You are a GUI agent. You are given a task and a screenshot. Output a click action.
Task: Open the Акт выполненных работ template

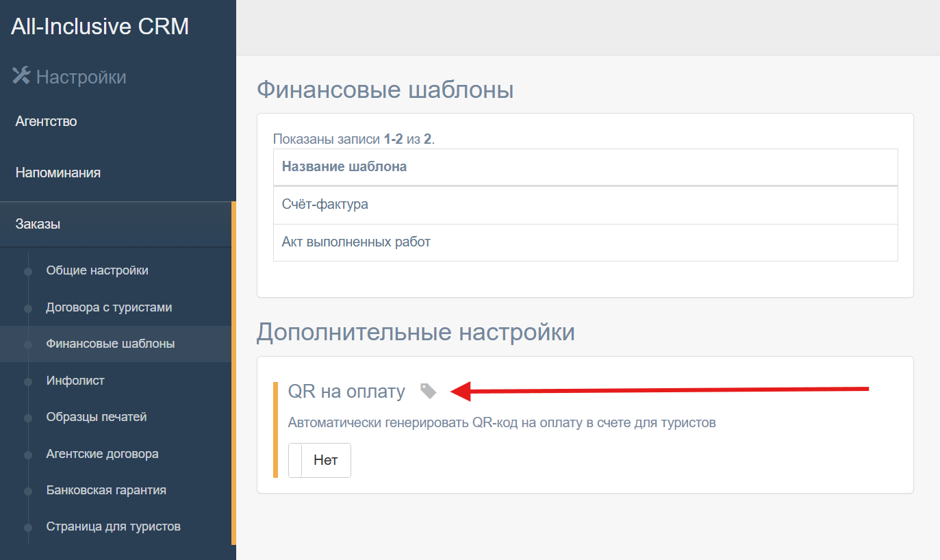356,242
